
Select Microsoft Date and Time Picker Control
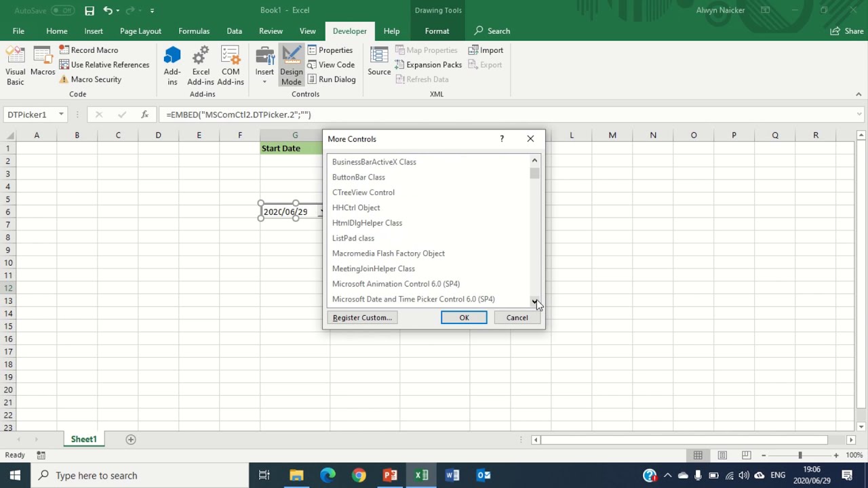click(x=413, y=299)
